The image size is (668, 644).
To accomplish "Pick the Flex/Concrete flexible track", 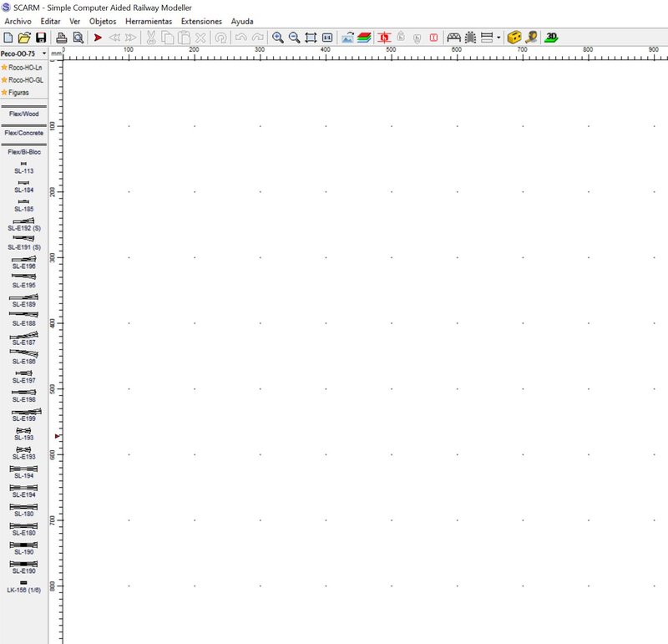I will coord(24,129).
